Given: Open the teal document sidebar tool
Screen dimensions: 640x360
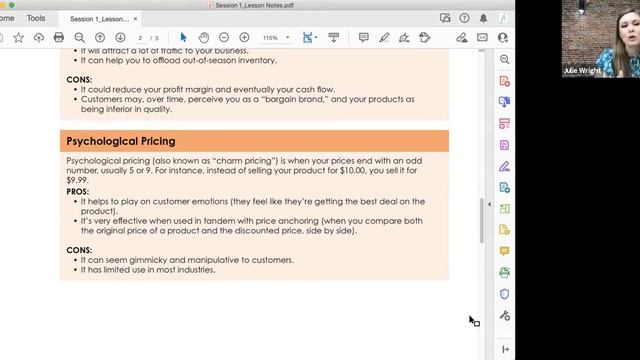Looking at the screenshot, I should [504, 187].
